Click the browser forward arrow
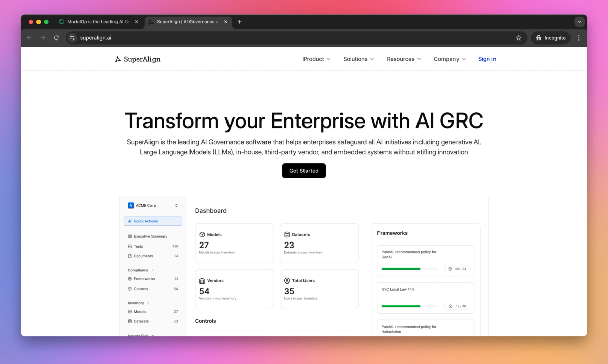 [43, 38]
